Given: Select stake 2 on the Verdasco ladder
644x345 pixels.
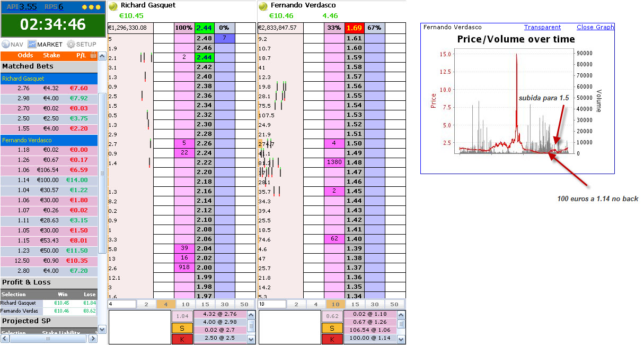Looking at the screenshot, I should tap(296, 304).
